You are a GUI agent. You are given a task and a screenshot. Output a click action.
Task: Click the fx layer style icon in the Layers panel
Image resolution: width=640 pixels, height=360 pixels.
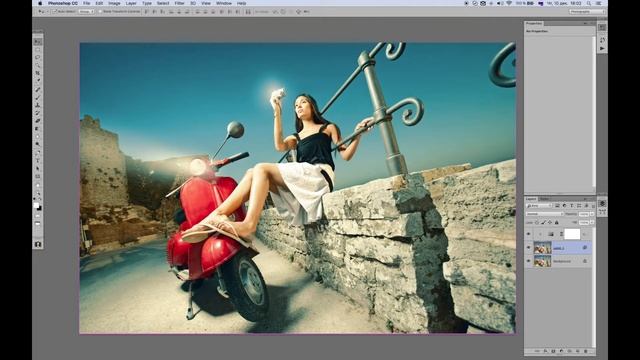[545, 351]
